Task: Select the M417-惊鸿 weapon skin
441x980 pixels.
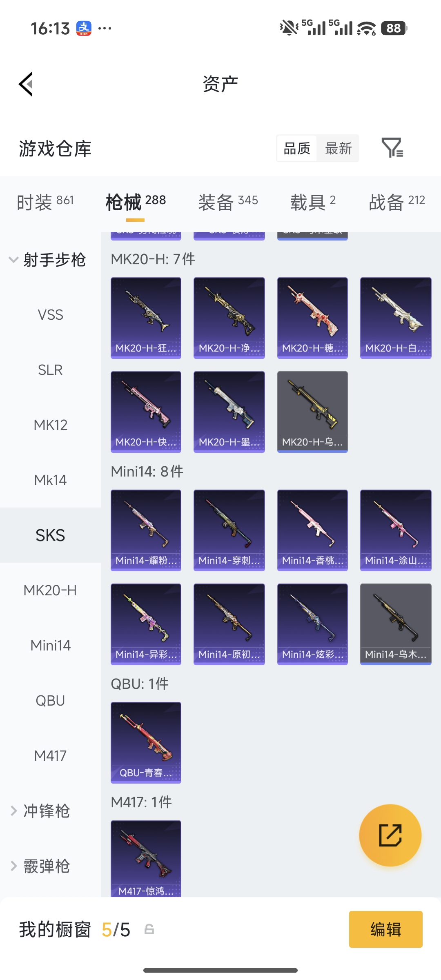Action: (x=146, y=858)
